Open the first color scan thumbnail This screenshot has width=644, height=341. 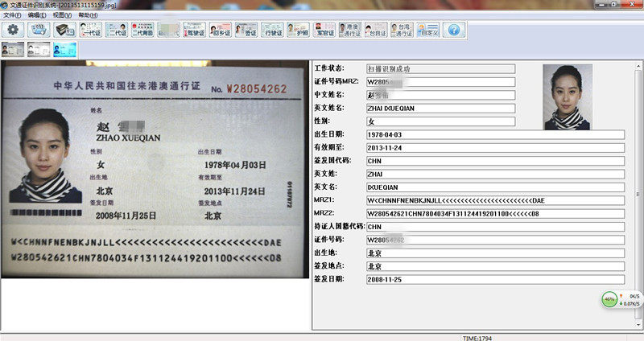click(13, 50)
